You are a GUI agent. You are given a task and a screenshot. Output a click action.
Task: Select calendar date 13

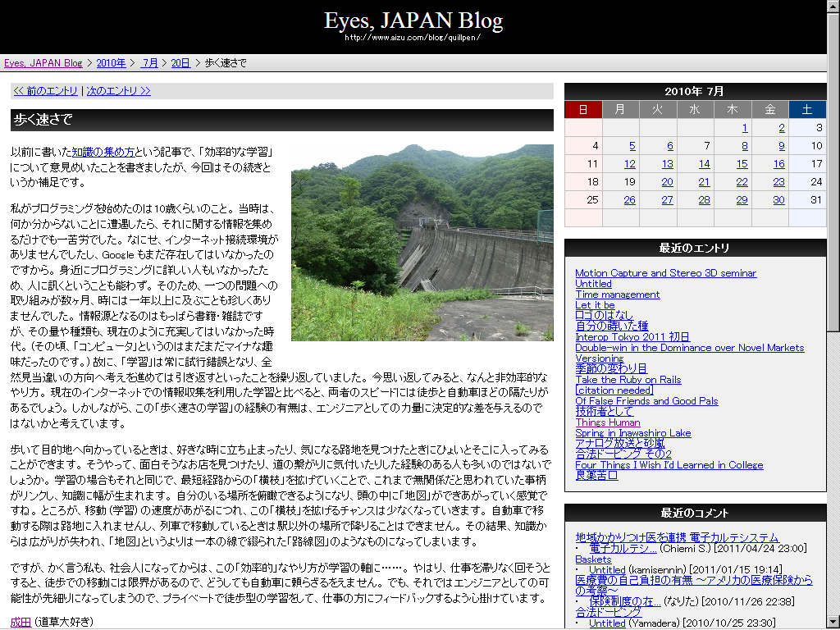[x=667, y=164]
